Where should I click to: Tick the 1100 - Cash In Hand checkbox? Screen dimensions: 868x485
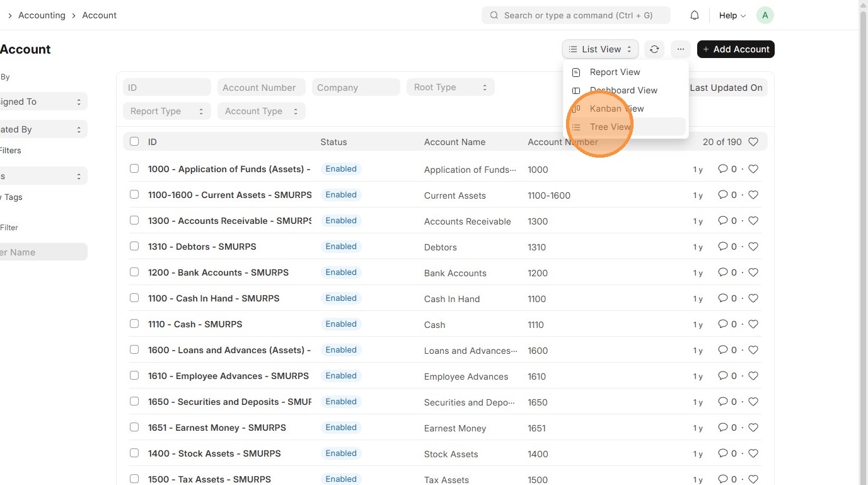(x=134, y=298)
